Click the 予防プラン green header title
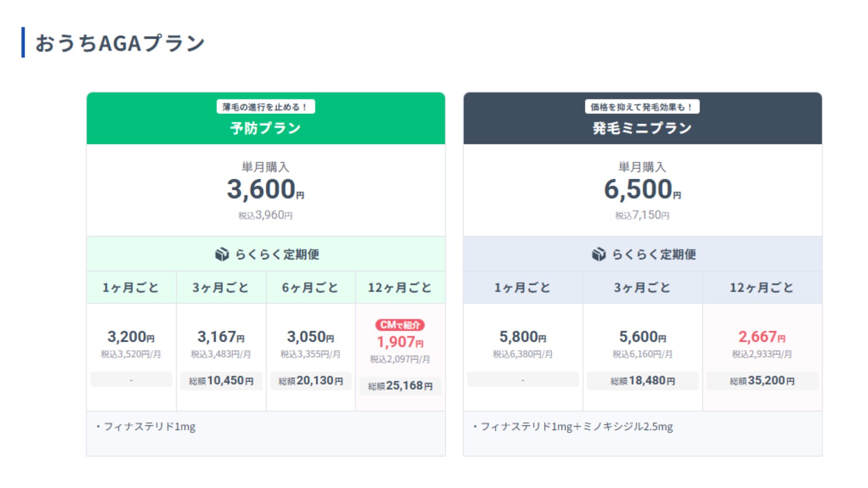This screenshot has height=488, width=868. pyautogui.click(x=265, y=128)
